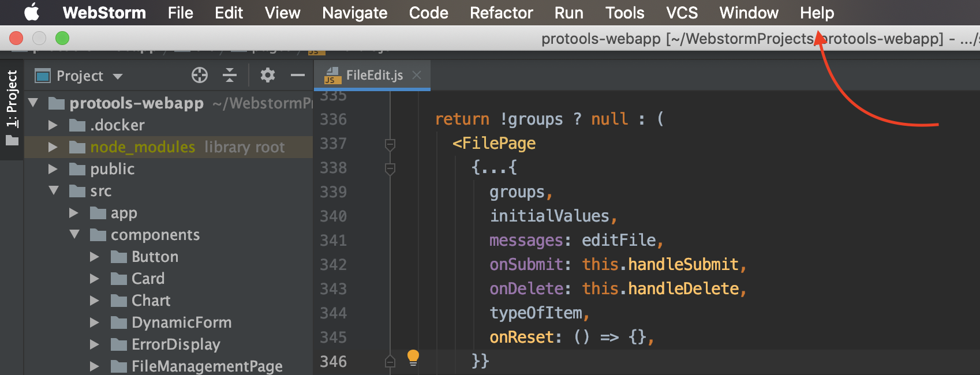This screenshot has height=375, width=980.
Task: Expand the DynamicForm folder
Action: coord(95,322)
